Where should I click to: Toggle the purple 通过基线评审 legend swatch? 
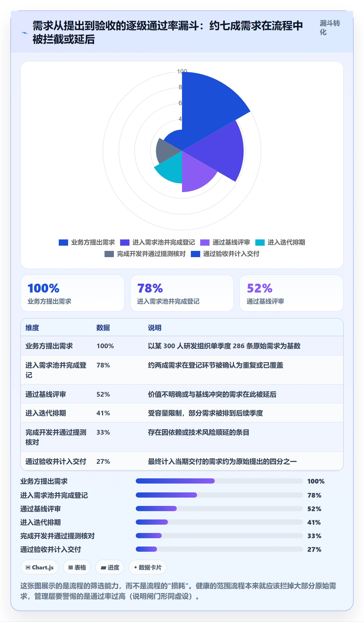click(205, 243)
